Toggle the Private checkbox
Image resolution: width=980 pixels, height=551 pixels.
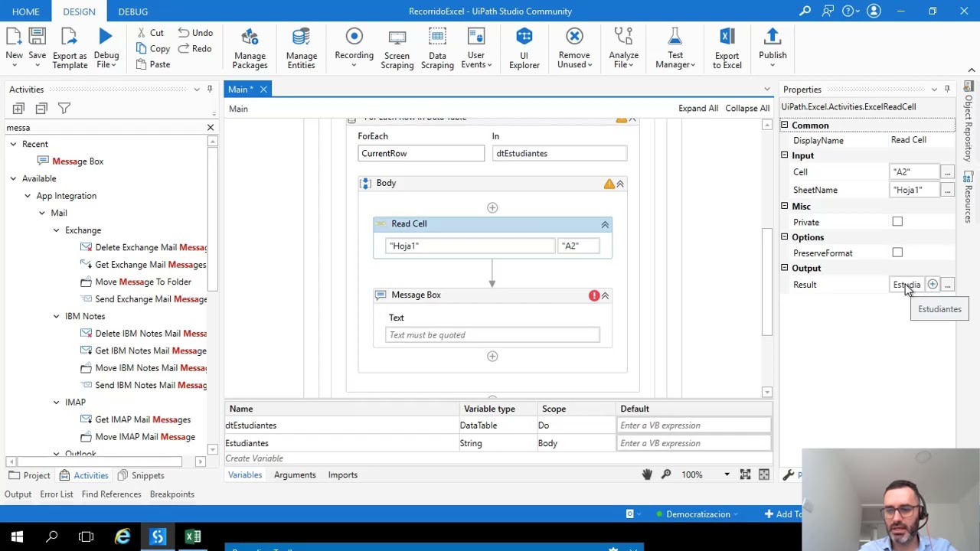point(897,222)
